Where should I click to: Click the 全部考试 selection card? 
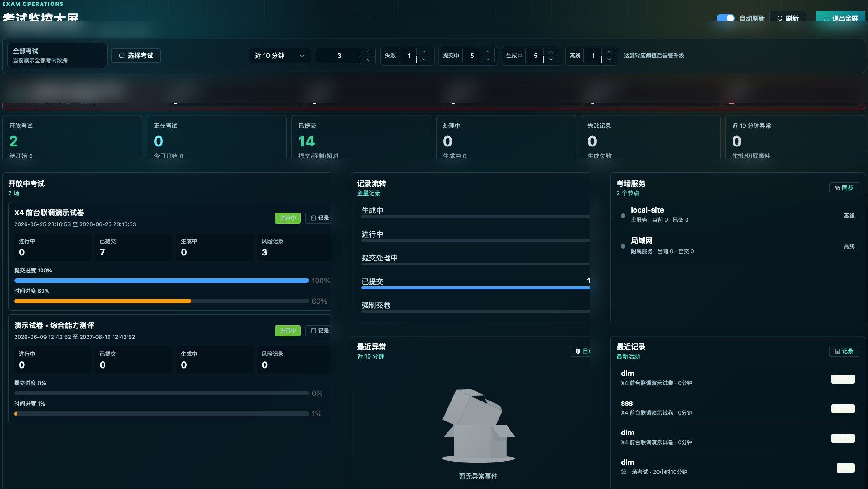click(x=57, y=55)
